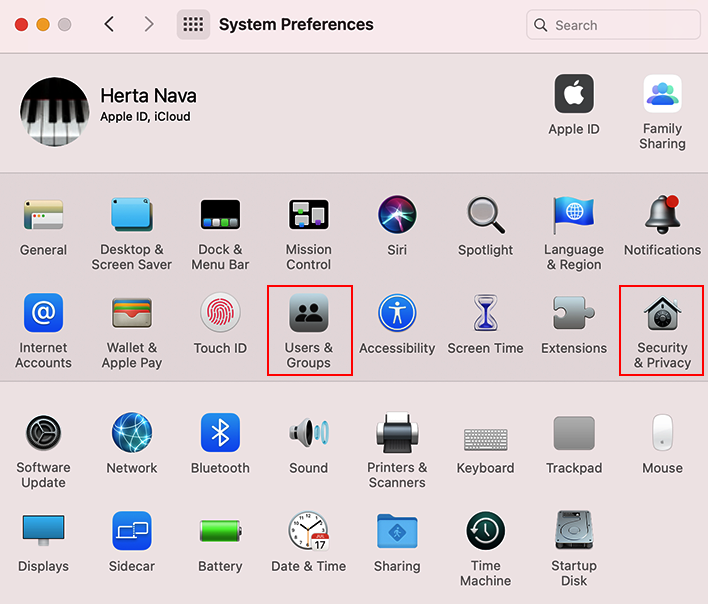The width and height of the screenshot is (708, 604).
Task: Show all preferences grid button
Action: [x=193, y=24]
